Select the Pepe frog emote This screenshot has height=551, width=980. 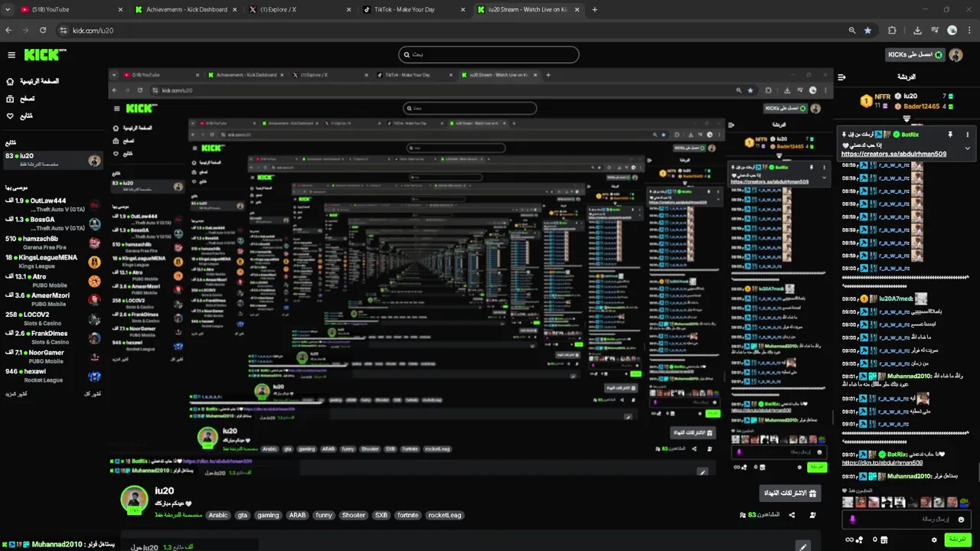click(x=964, y=502)
